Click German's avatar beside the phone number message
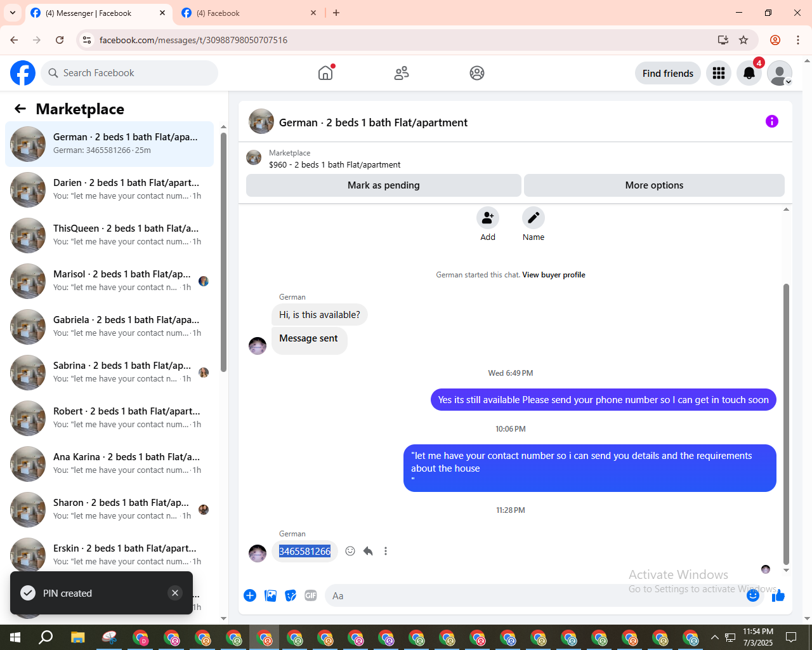The height and width of the screenshot is (650, 812). coord(258,554)
